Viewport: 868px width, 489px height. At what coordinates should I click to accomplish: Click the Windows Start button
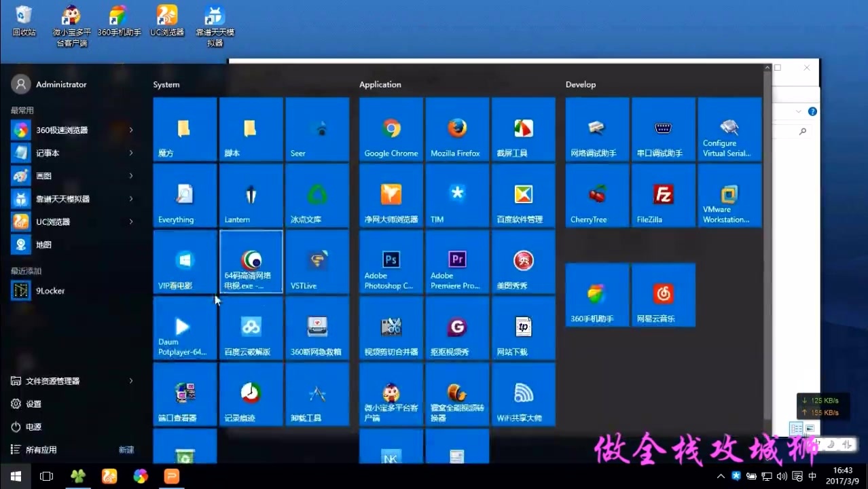16,476
